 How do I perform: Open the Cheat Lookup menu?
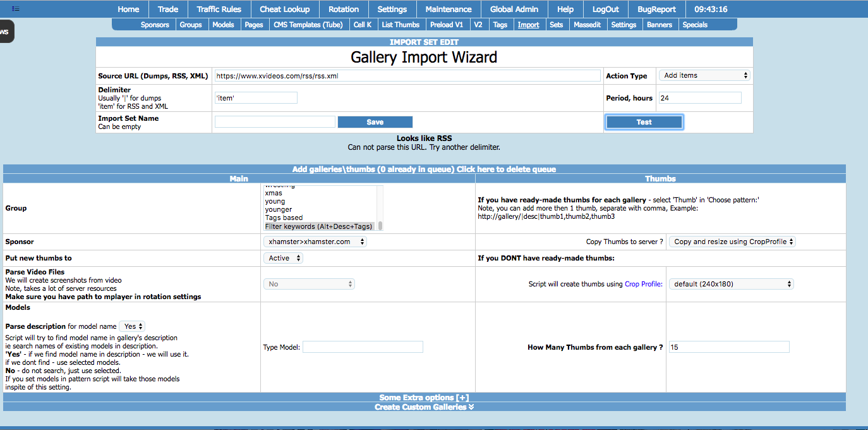coord(285,9)
